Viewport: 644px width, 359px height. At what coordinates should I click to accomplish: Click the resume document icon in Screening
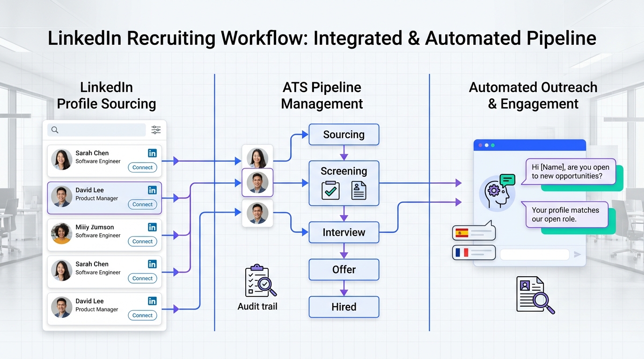click(359, 190)
